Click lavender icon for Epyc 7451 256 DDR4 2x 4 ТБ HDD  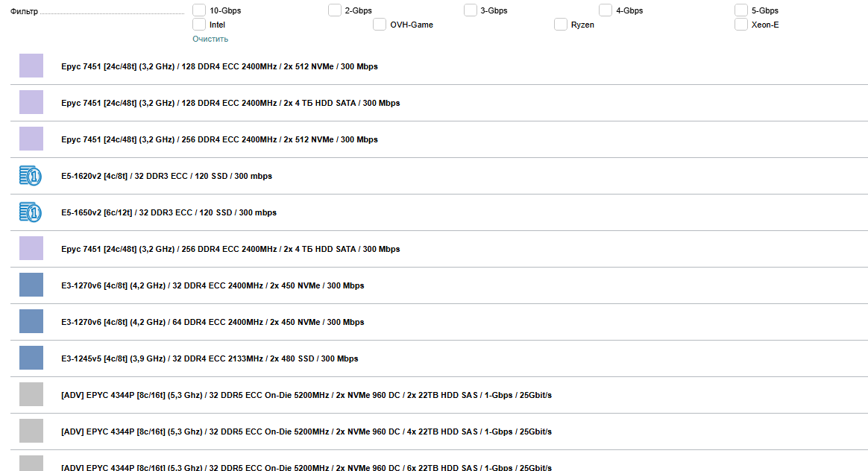coord(31,248)
